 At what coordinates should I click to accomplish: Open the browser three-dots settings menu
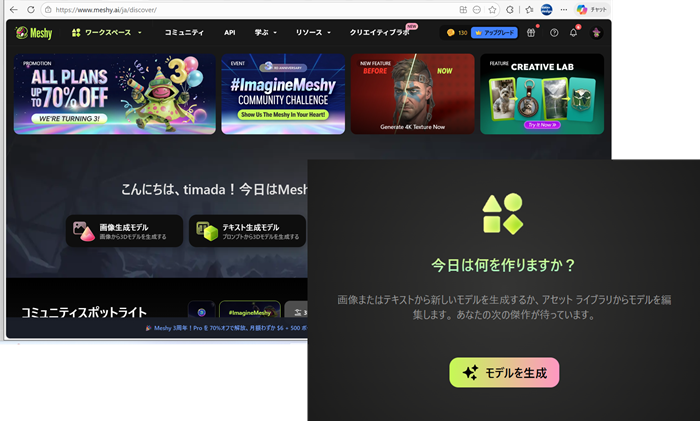click(564, 9)
